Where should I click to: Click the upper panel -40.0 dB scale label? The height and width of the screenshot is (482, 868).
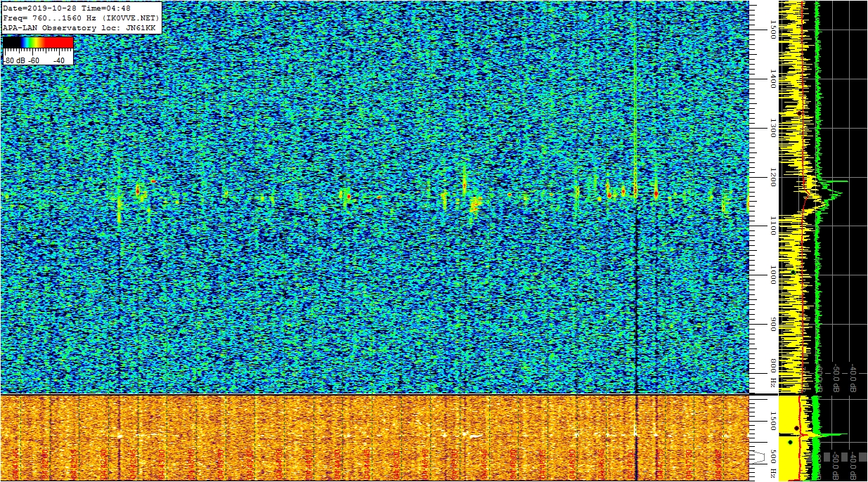point(853,378)
